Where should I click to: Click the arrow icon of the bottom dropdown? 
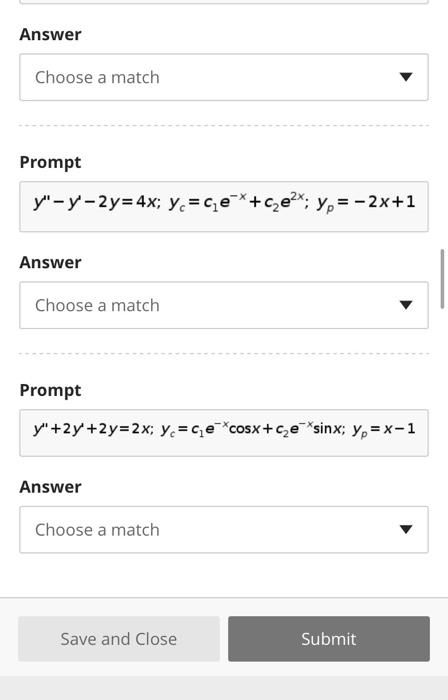(x=406, y=529)
